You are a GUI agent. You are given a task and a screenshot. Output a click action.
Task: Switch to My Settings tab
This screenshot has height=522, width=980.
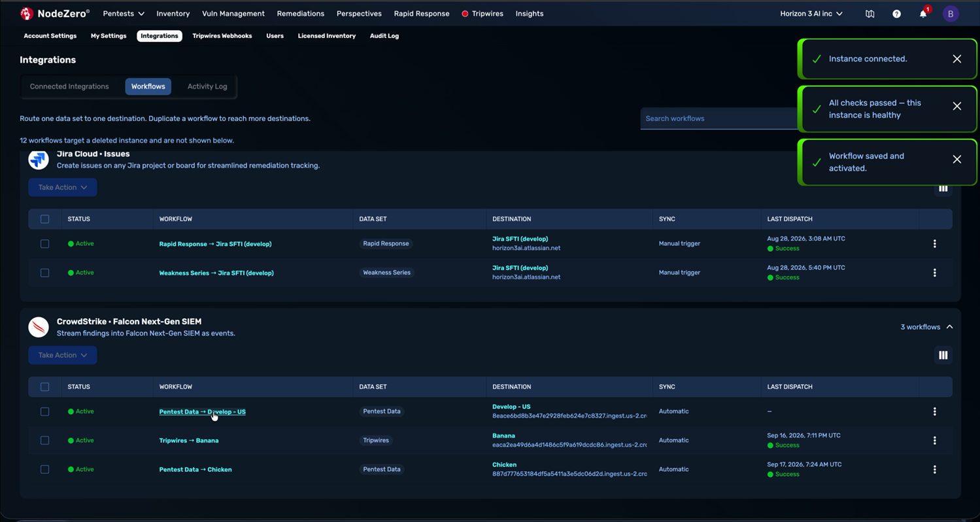pyautogui.click(x=109, y=36)
